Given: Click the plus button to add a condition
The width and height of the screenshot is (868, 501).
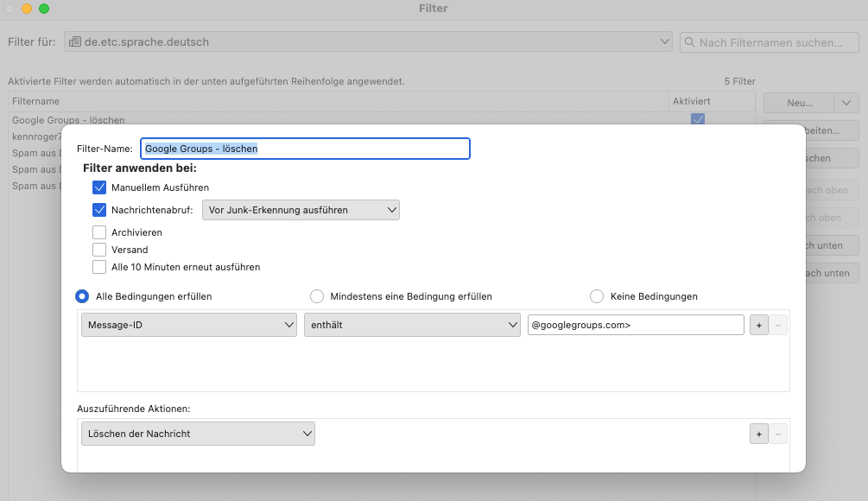Looking at the screenshot, I should point(759,325).
